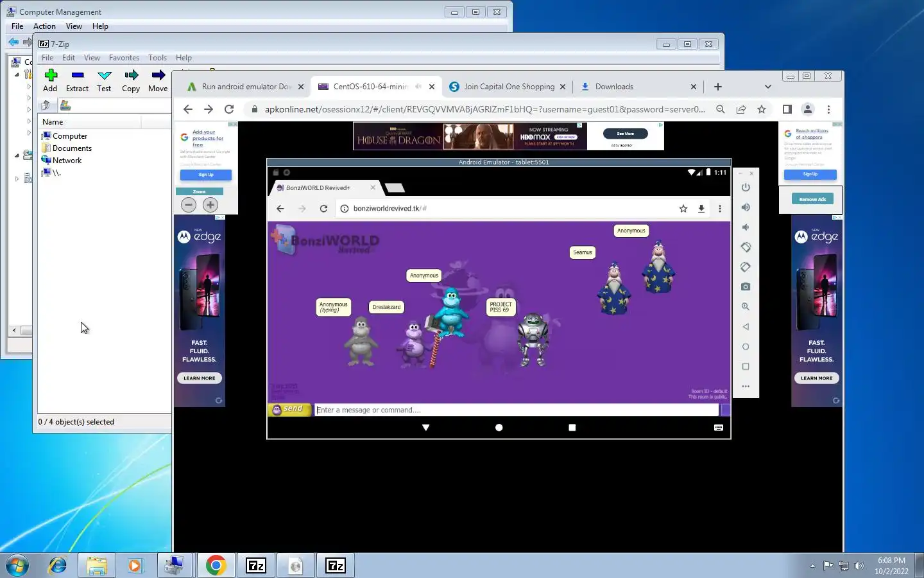Open the Chrome profile avatar
This screenshot has height=578, width=924.
coord(808,109)
